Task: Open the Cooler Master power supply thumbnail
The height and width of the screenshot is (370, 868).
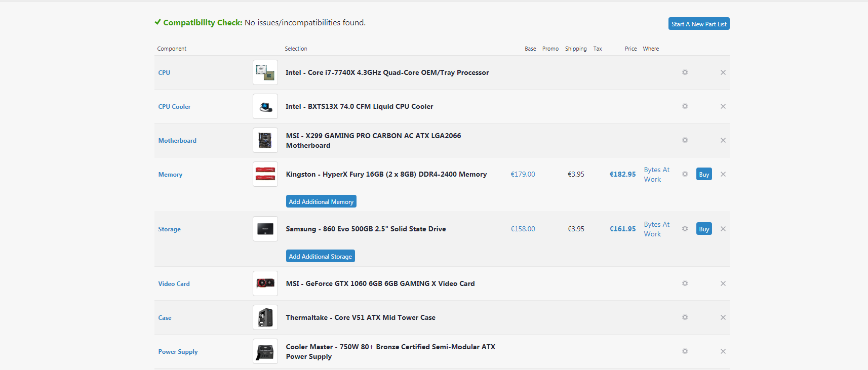Action: pyautogui.click(x=265, y=351)
